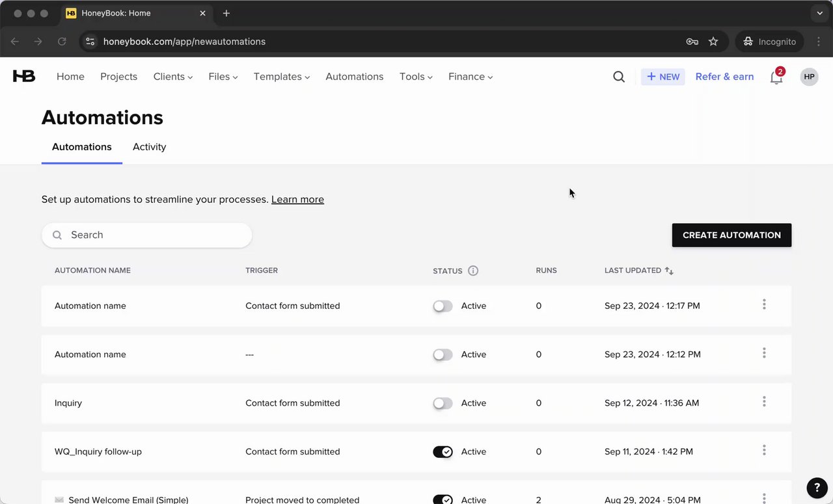
Task: Sort by Last Updated arrows icon
Action: pyautogui.click(x=669, y=271)
